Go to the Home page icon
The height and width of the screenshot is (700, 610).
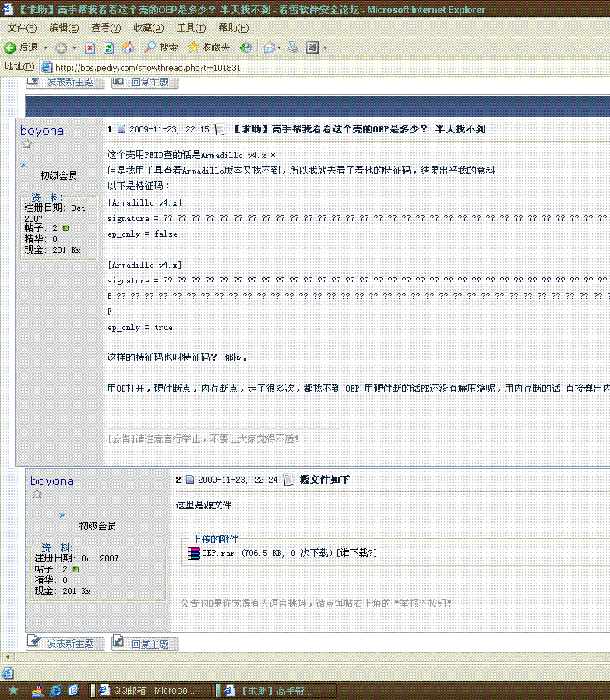click(x=128, y=47)
